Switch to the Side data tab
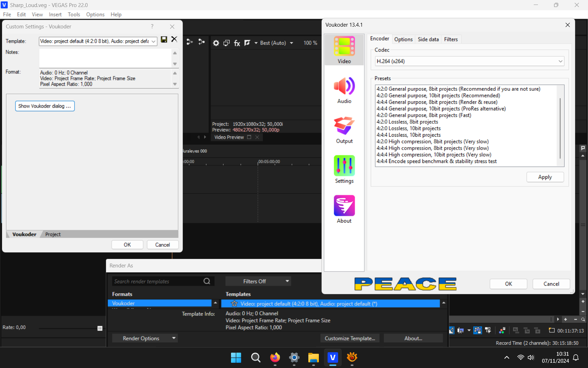588x368 pixels. tap(428, 40)
